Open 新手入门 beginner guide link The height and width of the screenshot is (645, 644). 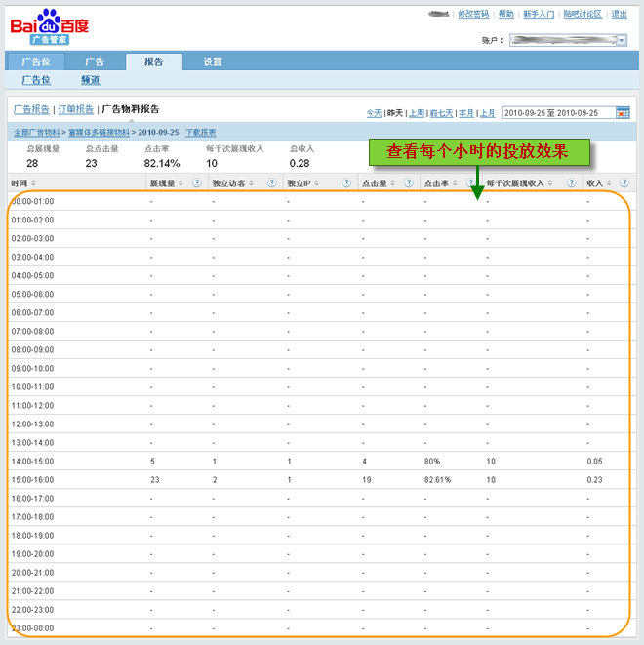tap(539, 14)
